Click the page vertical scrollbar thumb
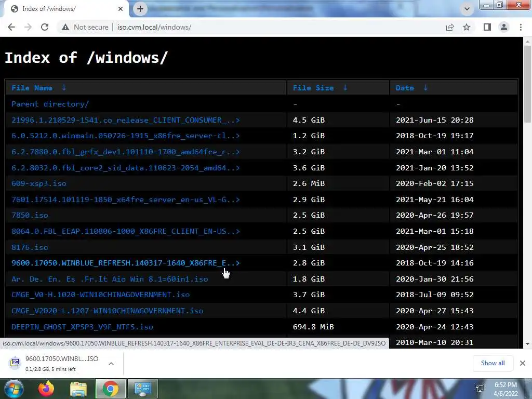 pos(527,84)
